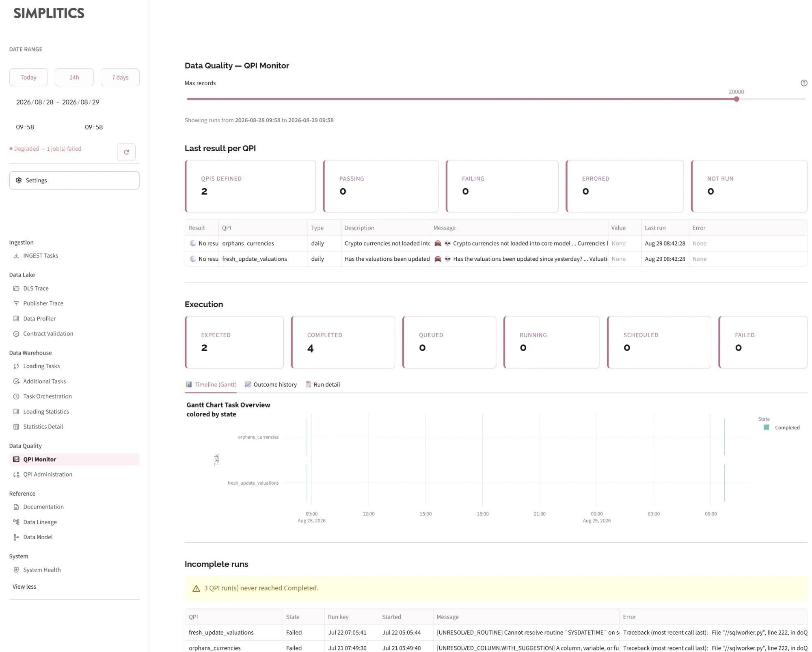Click the help question mark icon
Viewport: 812px width, 652px height.
point(804,83)
